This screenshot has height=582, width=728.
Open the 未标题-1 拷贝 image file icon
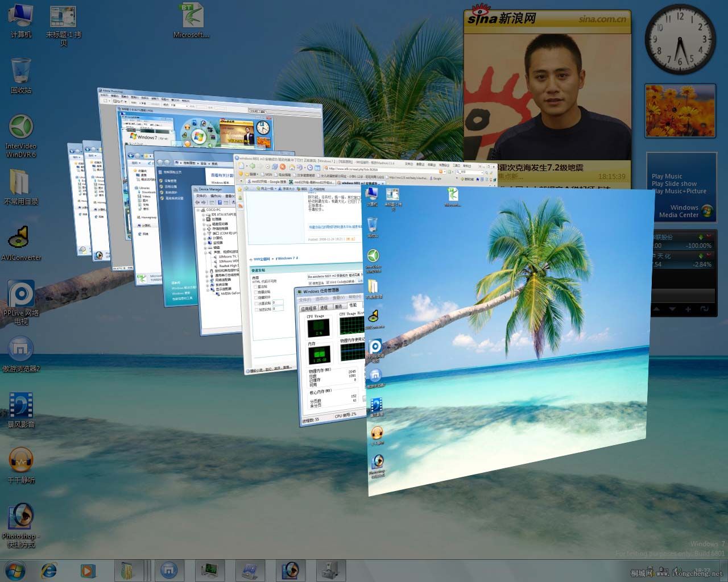coord(64,26)
